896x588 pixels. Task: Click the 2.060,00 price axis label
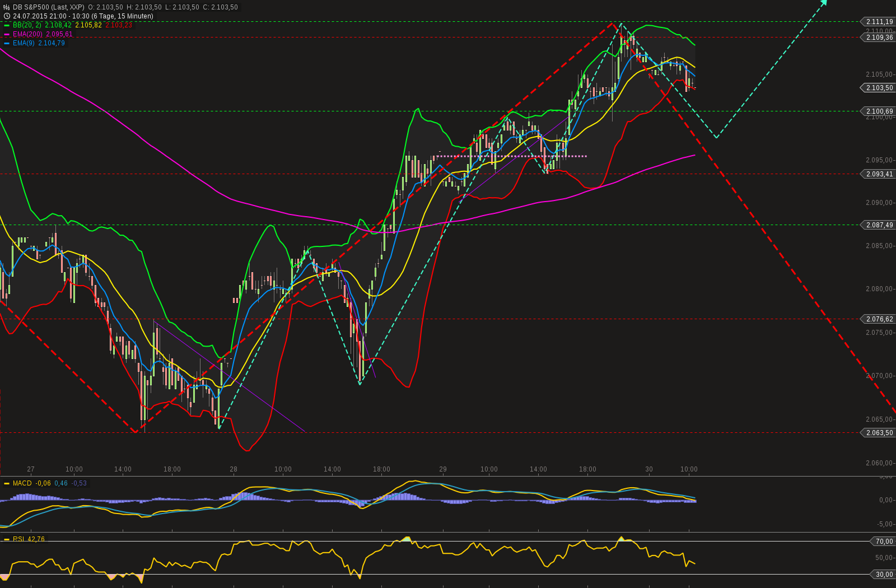point(880,463)
